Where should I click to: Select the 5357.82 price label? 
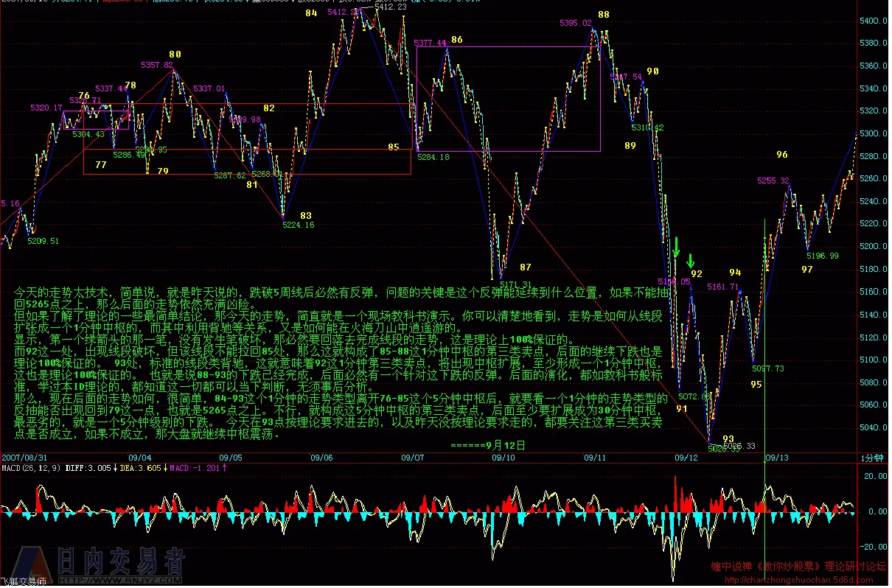coord(156,65)
